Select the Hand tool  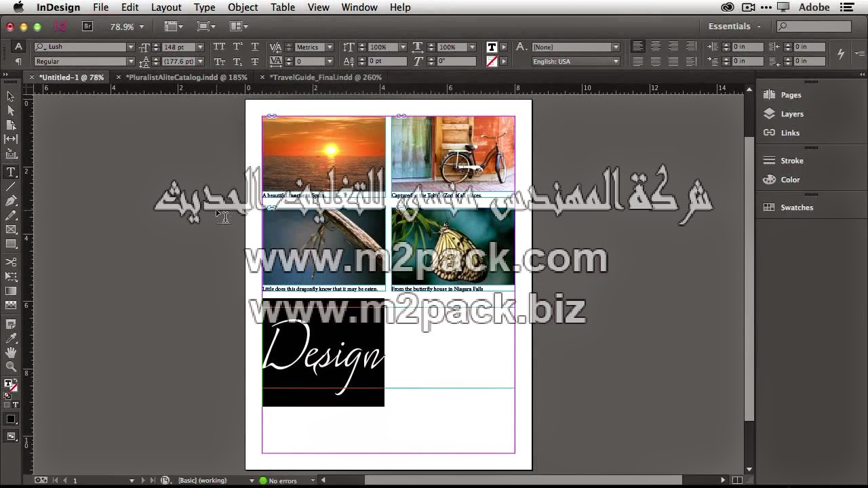click(x=11, y=352)
